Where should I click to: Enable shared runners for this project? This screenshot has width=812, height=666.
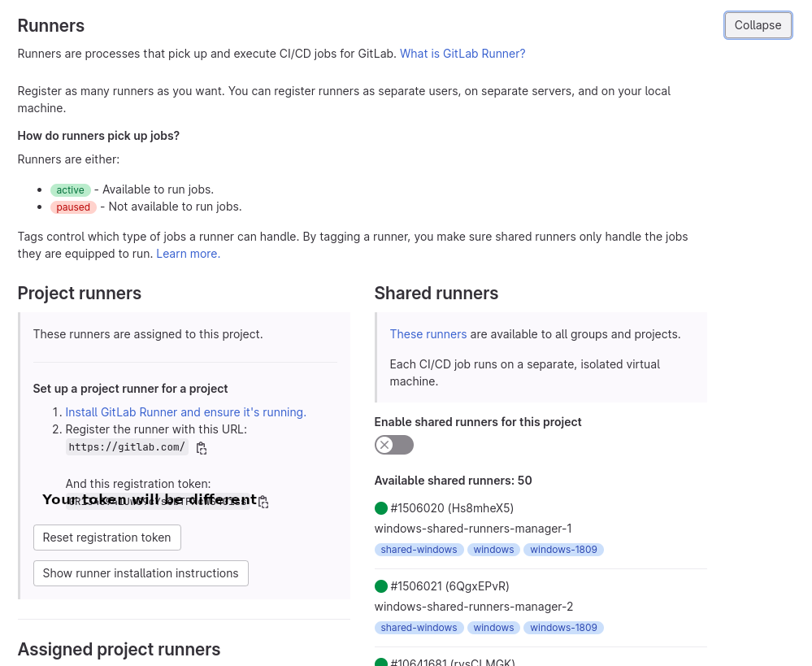[394, 445]
